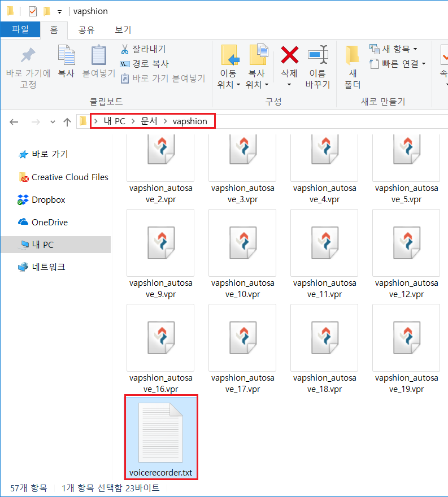Click the 바로 가기에 고정 pin icon
Screen dimensions: 448x497
pos(28,55)
